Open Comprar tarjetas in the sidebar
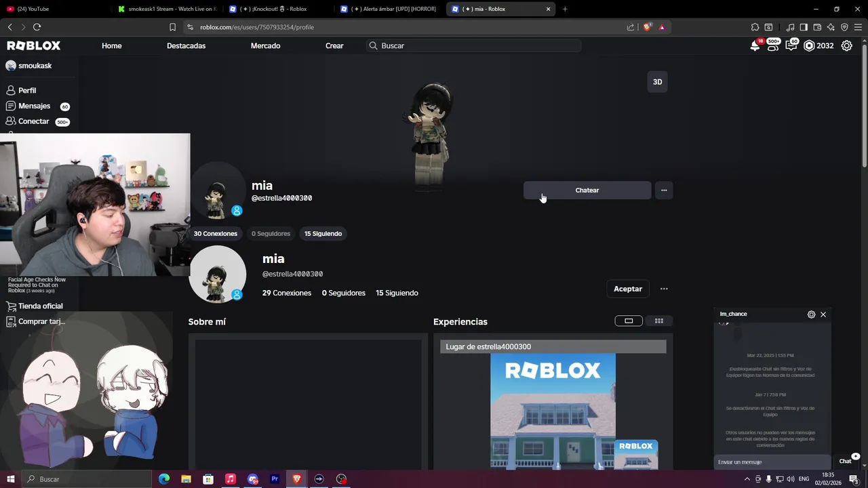 click(x=35, y=321)
